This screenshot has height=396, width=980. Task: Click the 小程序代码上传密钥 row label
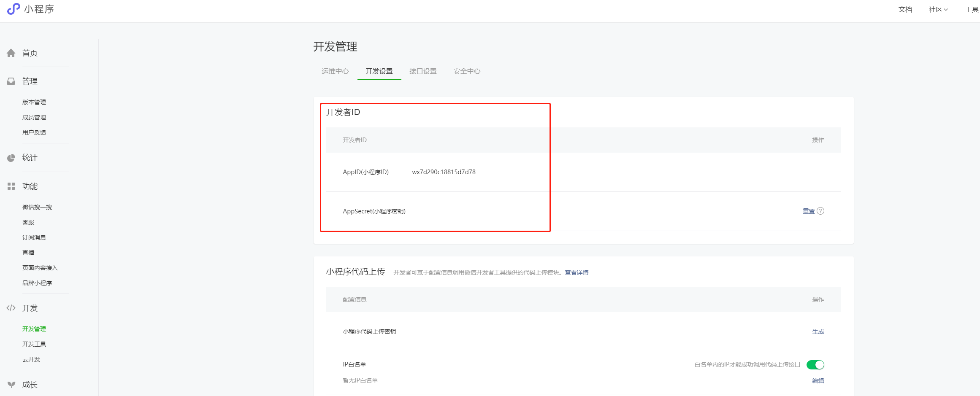pyautogui.click(x=369, y=331)
